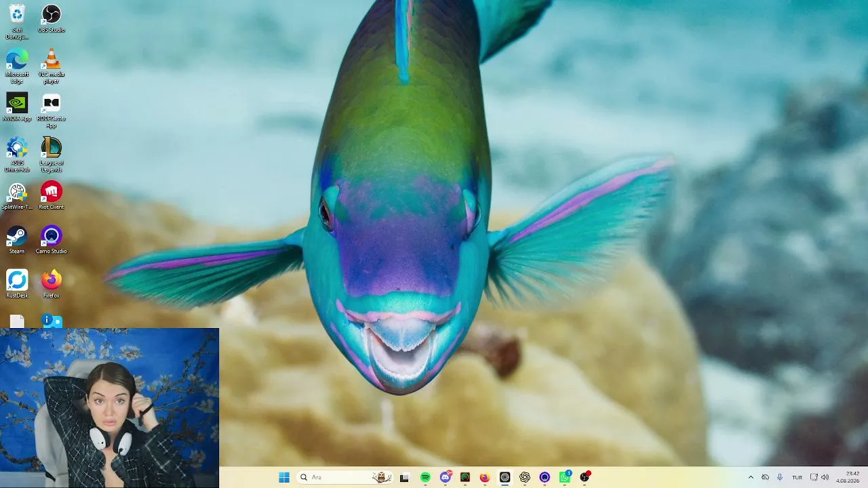This screenshot has width=868, height=488.
Task: Open WhatsApp from the taskbar
Action: (x=565, y=477)
